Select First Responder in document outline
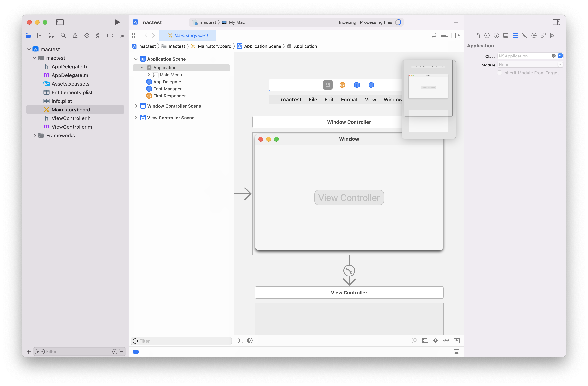Viewport: 588px width, 386px height. [x=169, y=96]
